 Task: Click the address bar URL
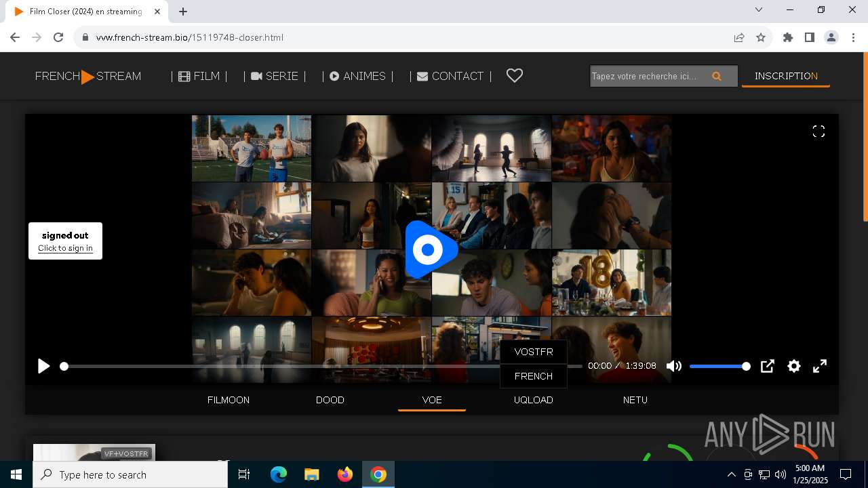(x=190, y=37)
